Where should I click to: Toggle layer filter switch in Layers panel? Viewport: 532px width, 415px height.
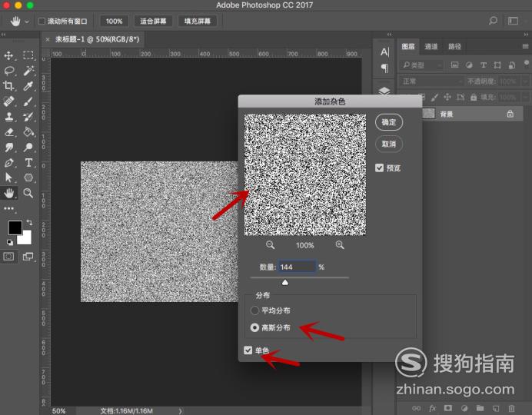(526, 63)
